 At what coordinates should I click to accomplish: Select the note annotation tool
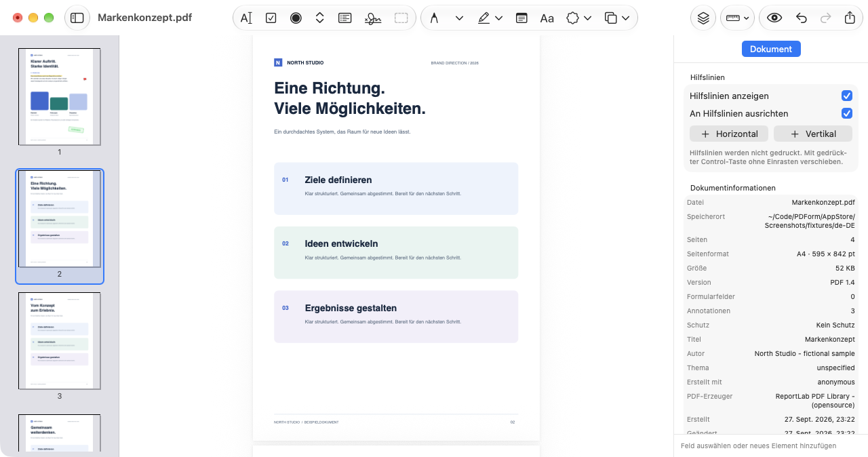pyautogui.click(x=521, y=18)
